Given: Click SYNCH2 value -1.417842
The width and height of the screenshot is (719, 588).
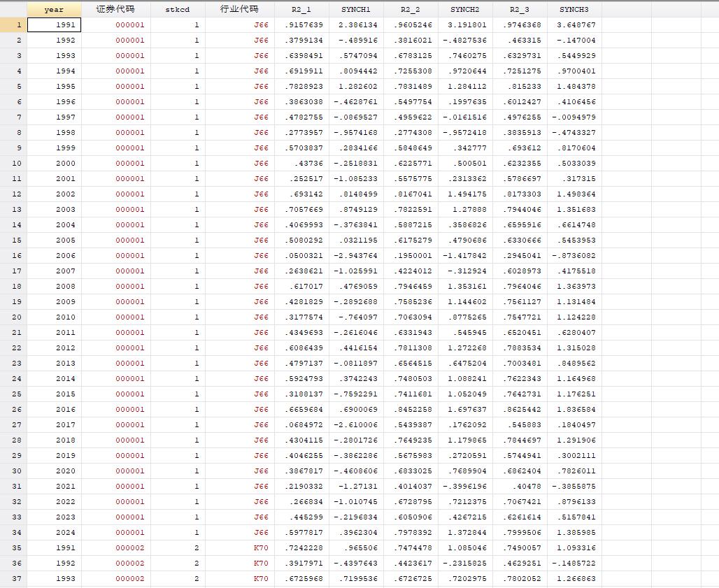Looking at the screenshot, I should [465, 256].
